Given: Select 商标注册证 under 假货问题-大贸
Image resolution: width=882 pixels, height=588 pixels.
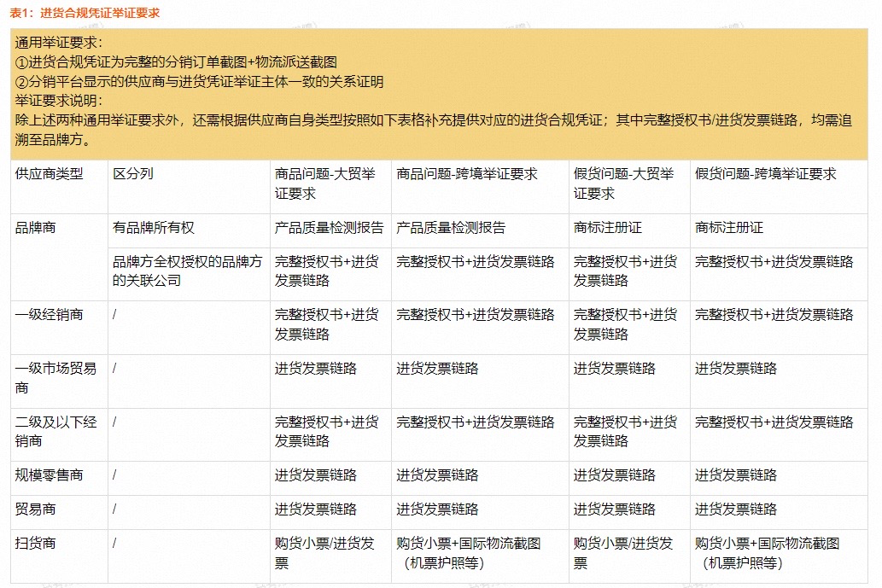Looking at the screenshot, I should point(608,228).
